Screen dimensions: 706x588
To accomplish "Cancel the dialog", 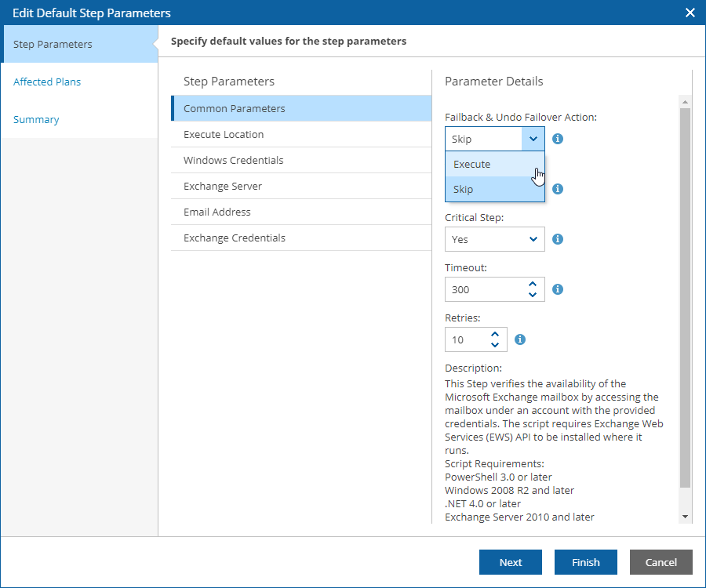I will point(661,562).
